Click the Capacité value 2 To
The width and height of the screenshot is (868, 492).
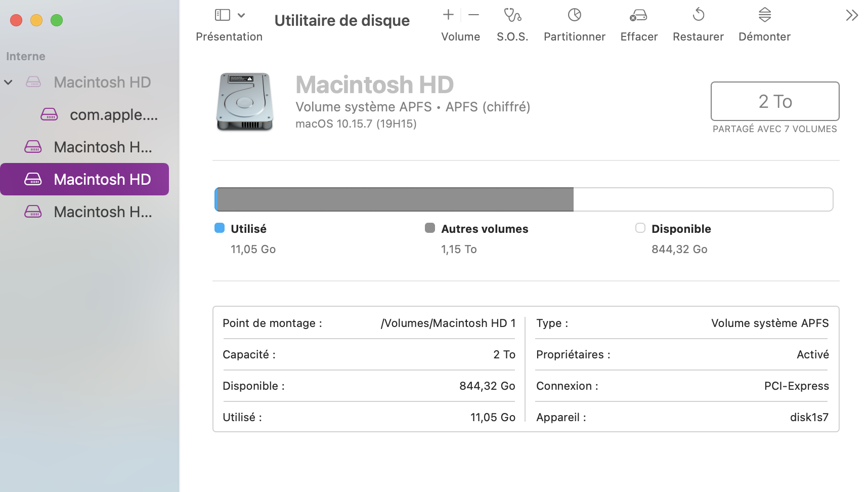[x=504, y=355]
